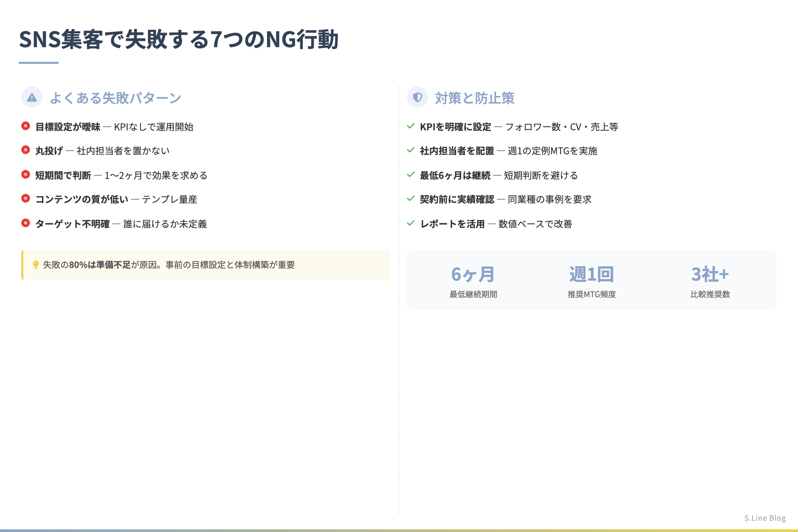Click the text 数値ベースで改善
The height and width of the screenshot is (532, 798).
point(535,224)
